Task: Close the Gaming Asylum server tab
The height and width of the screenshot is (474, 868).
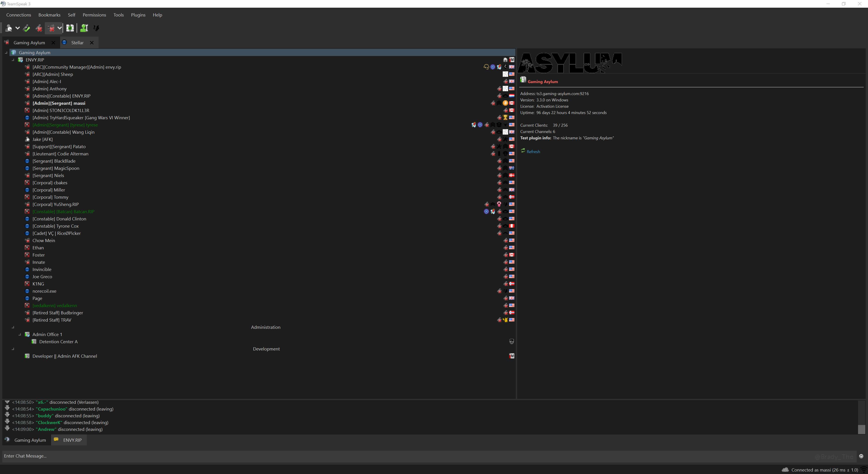Action: coord(53,42)
